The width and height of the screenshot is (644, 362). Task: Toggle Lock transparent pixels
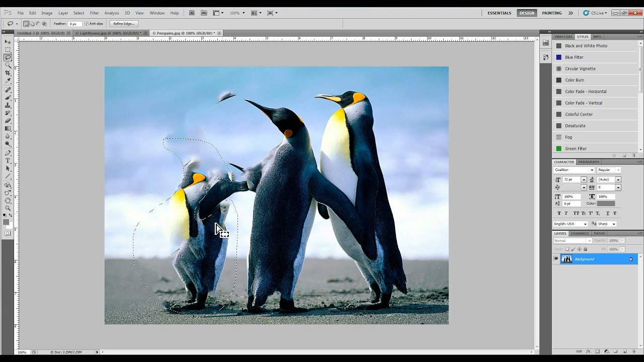point(567,249)
